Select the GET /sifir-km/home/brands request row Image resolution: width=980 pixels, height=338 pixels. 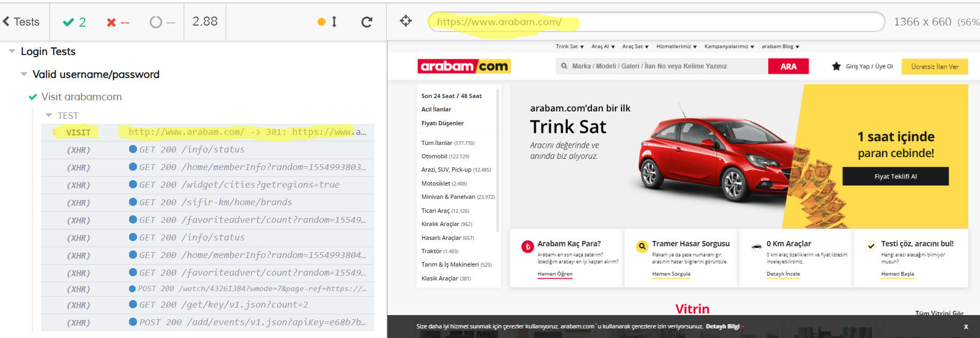pos(207,203)
